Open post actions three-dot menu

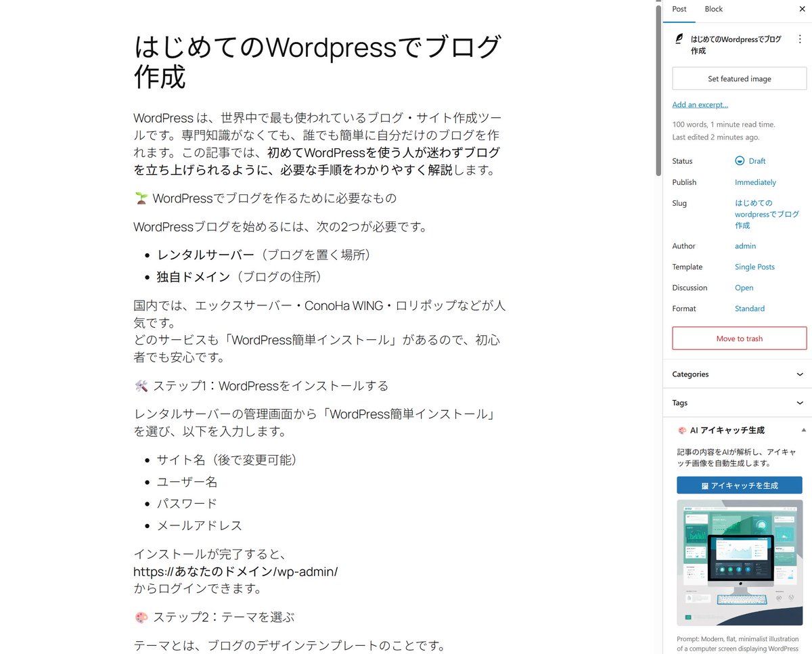[800, 39]
